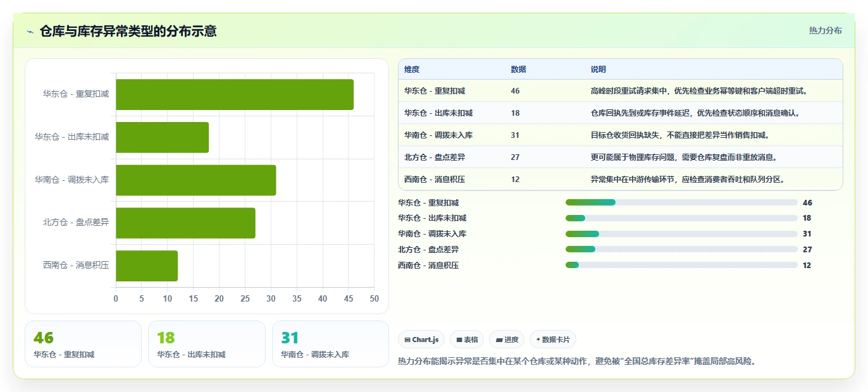This screenshot has width=868, height=392.
Task: Click 北方仓 - 盘点差异 in the table
Action: pyautogui.click(x=435, y=157)
